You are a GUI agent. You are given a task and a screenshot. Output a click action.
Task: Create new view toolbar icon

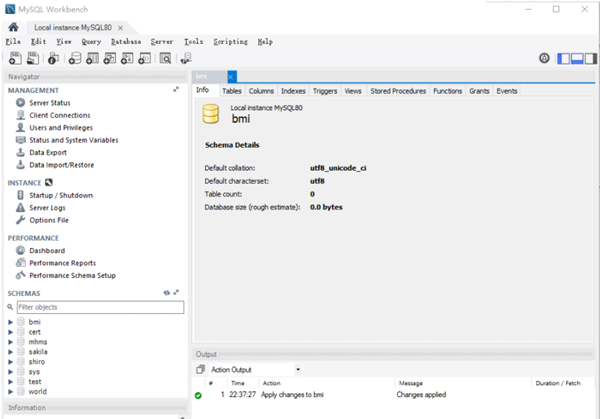(110, 58)
